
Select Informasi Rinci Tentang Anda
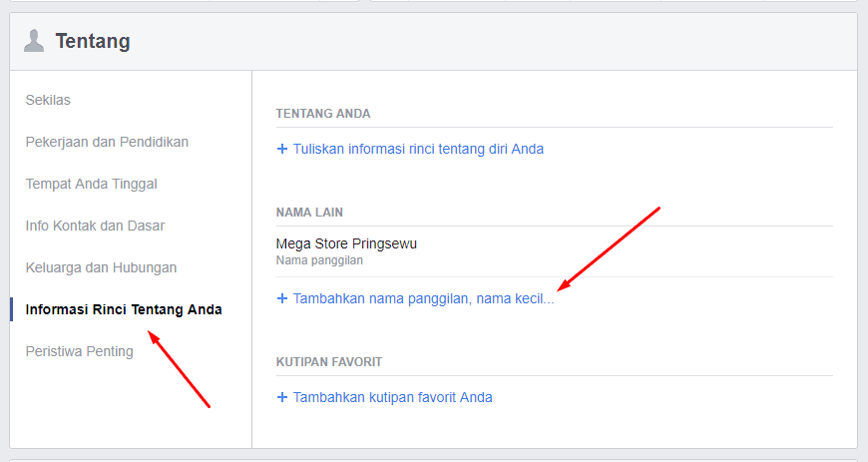(x=124, y=309)
